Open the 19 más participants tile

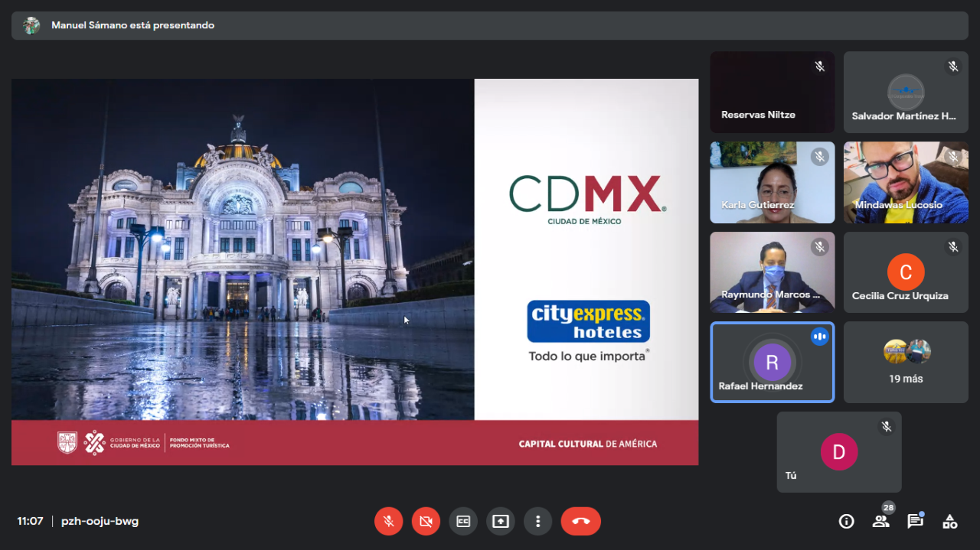coord(906,362)
